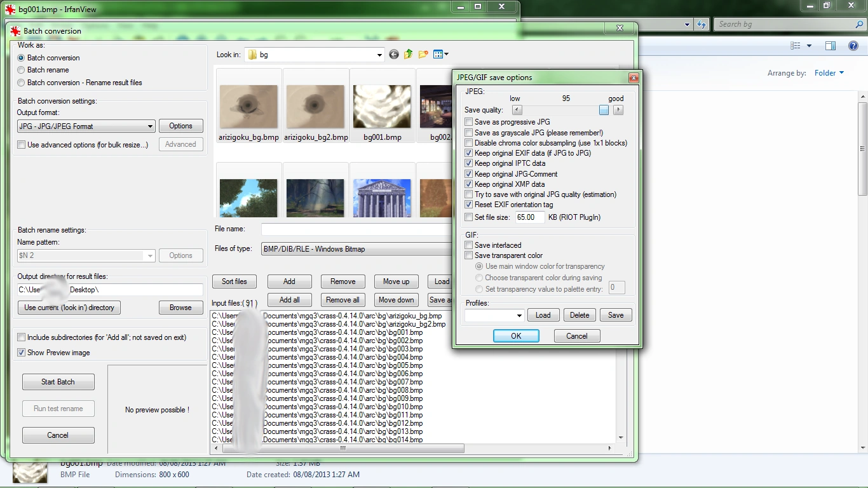Click the refresh icon in the Explorer address bar
The image size is (868, 488).
point(702,25)
